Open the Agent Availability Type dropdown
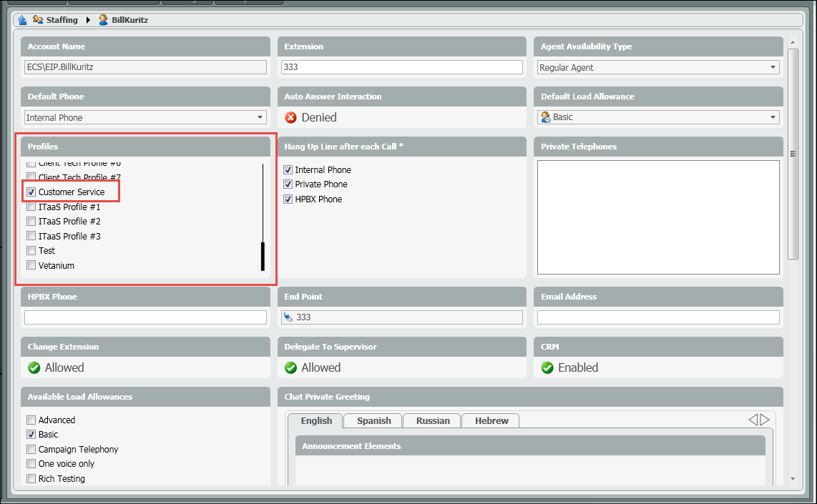This screenshot has height=504, width=817. coord(773,67)
